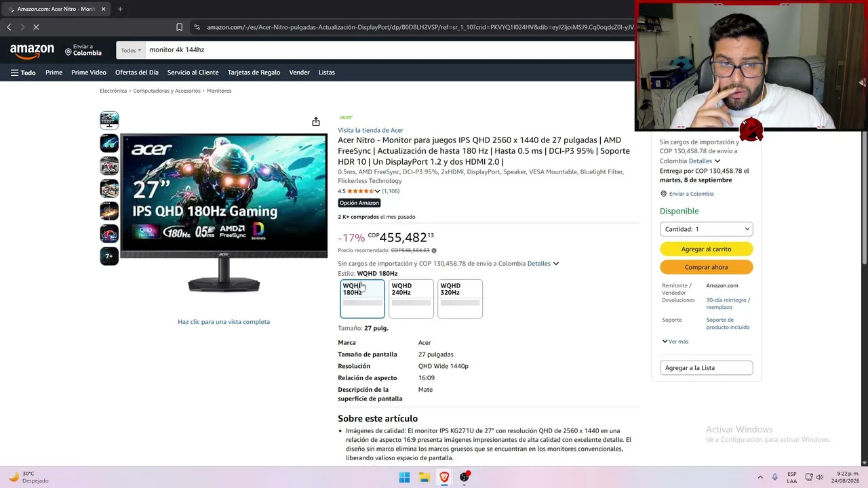Click Comprar ahora
The image size is (868, 488).
coord(706,267)
